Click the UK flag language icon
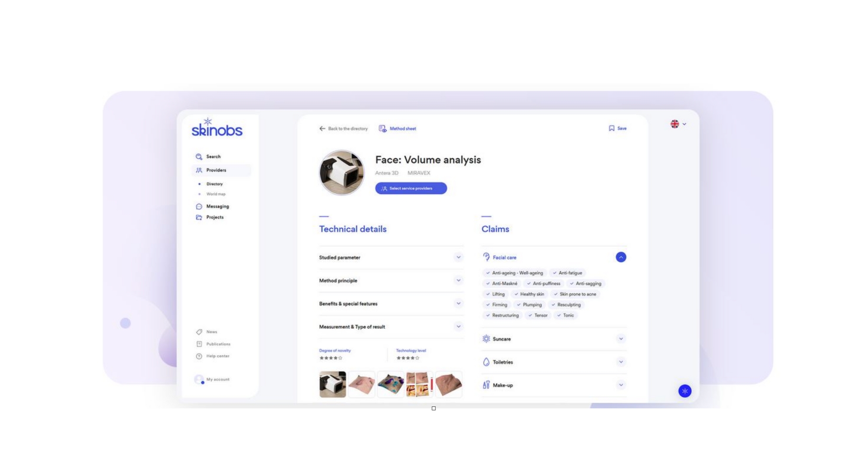This screenshot has height=449, width=868. (x=674, y=124)
